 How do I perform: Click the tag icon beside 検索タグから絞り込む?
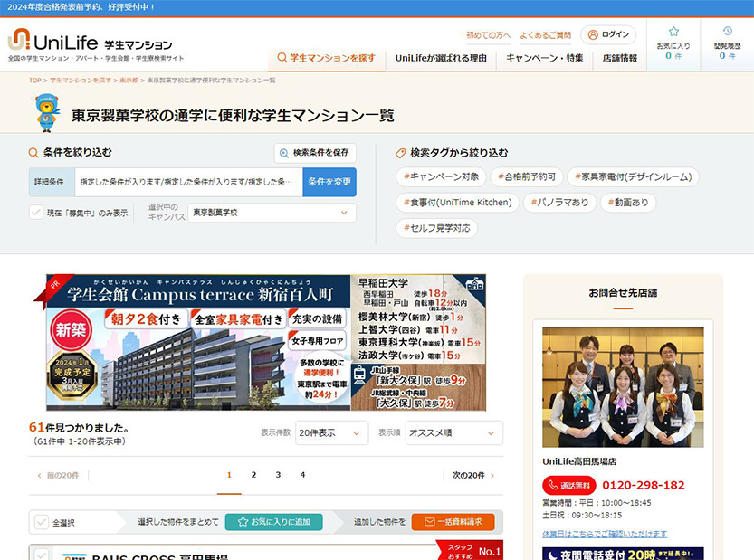tap(400, 153)
